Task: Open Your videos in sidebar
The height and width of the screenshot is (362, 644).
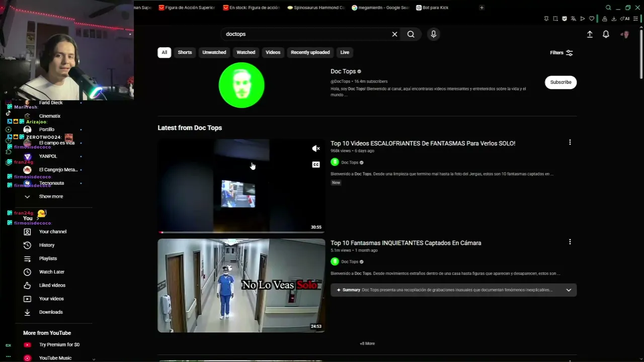Action: click(x=51, y=299)
